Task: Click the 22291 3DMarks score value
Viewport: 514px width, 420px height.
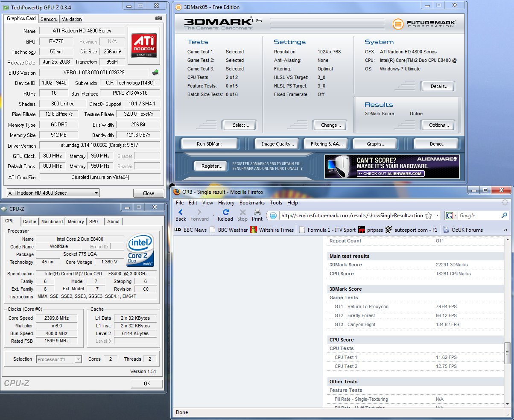Action: click(453, 265)
